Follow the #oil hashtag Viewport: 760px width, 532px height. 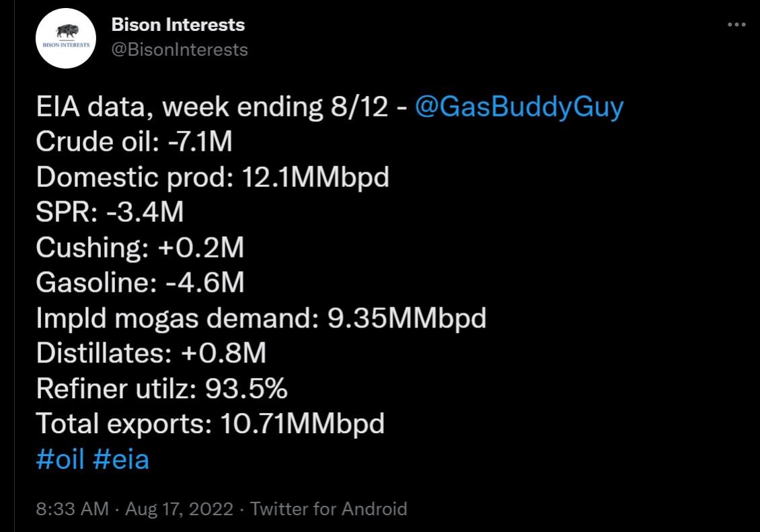click(x=60, y=459)
